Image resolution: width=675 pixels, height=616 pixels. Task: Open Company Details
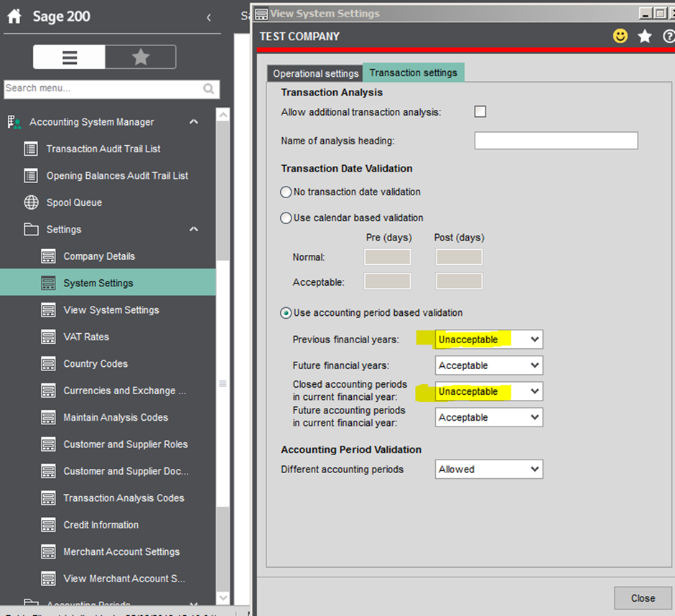pyautogui.click(x=99, y=256)
